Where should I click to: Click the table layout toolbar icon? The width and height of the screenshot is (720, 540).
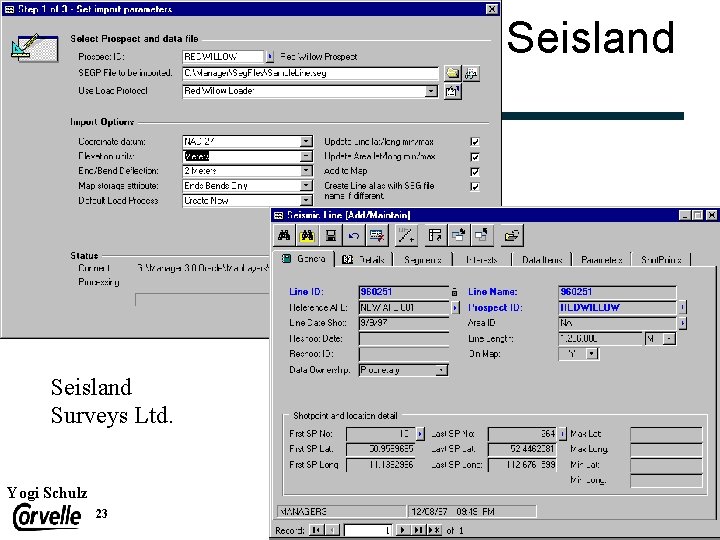click(x=435, y=236)
